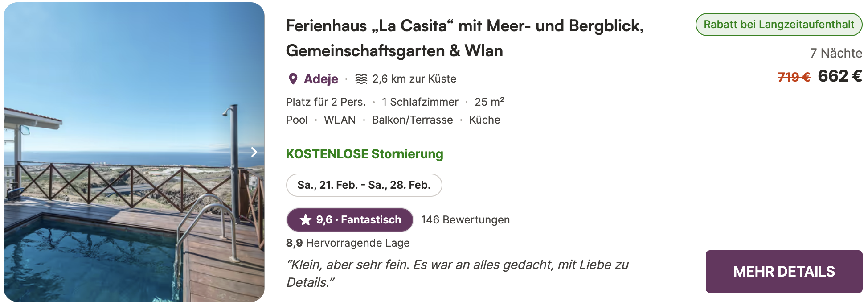Click the KOSTENLOSE Stornierung label

[364, 154]
